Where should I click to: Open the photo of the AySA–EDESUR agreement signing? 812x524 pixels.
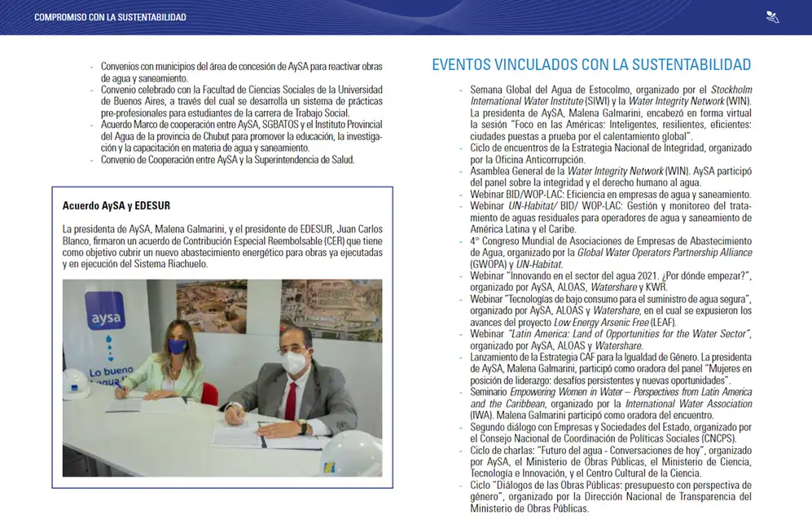[222, 378]
